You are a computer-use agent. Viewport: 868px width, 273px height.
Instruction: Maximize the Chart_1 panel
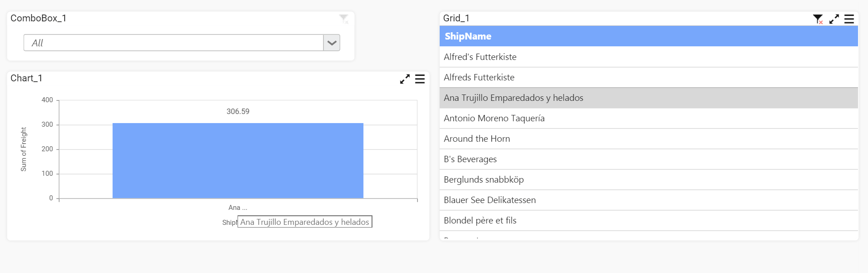click(405, 79)
